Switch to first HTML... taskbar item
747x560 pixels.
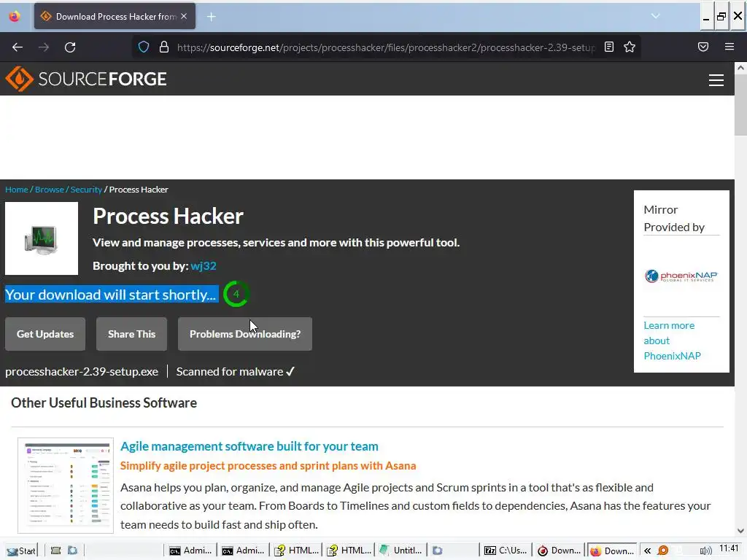click(x=296, y=551)
